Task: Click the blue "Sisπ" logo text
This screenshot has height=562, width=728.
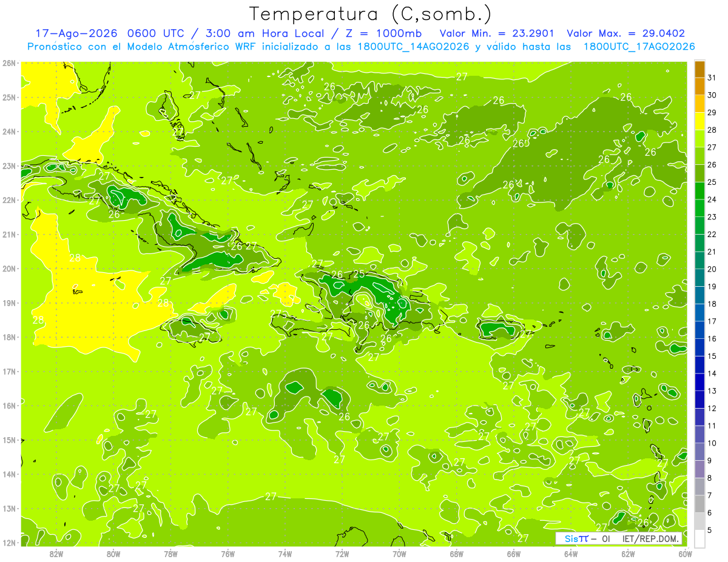Action: pyautogui.click(x=576, y=538)
